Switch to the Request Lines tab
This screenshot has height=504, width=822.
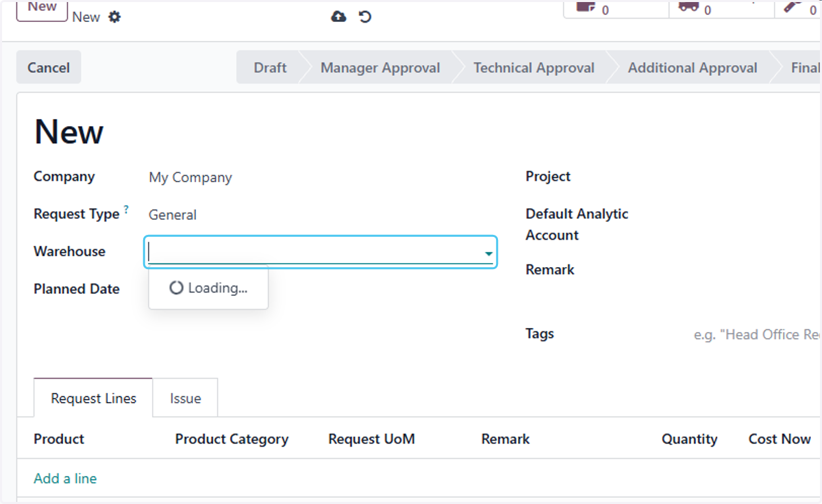(x=93, y=399)
